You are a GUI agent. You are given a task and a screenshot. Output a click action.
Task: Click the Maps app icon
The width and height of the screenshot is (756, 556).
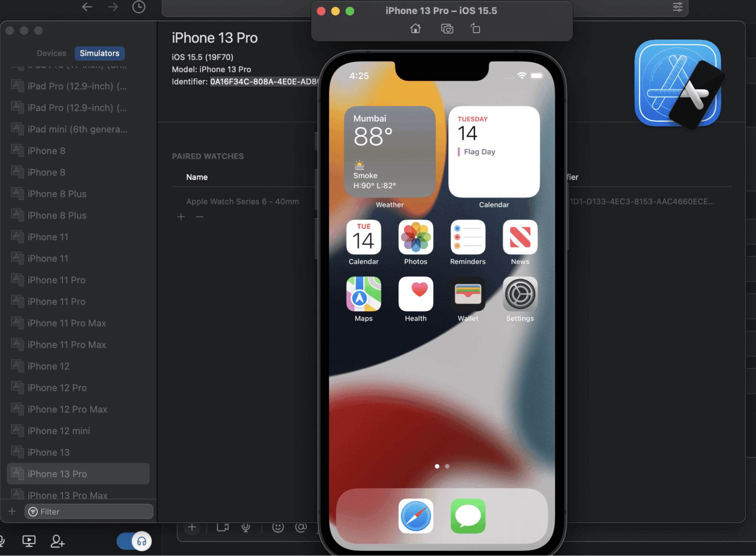pyautogui.click(x=363, y=294)
